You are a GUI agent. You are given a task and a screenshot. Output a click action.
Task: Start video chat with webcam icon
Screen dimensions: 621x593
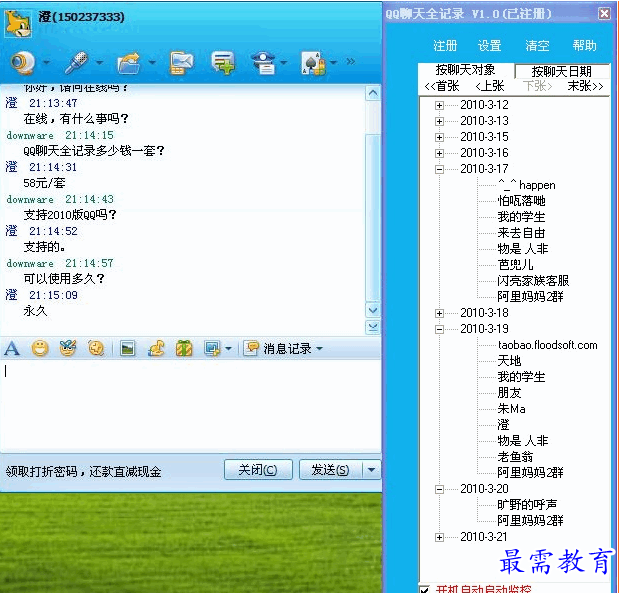(24, 63)
